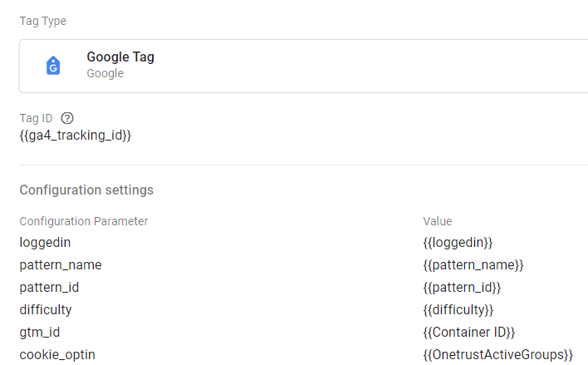The height and width of the screenshot is (365, 588).
Task: Click the Configuration settings heading
Action: click(x=86, y=190)
